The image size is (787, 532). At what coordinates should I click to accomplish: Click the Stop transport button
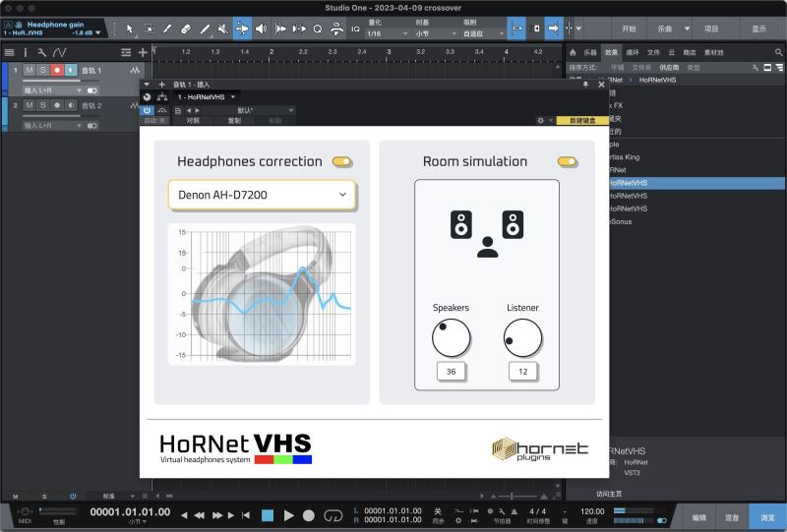click(x=268, y=515)
